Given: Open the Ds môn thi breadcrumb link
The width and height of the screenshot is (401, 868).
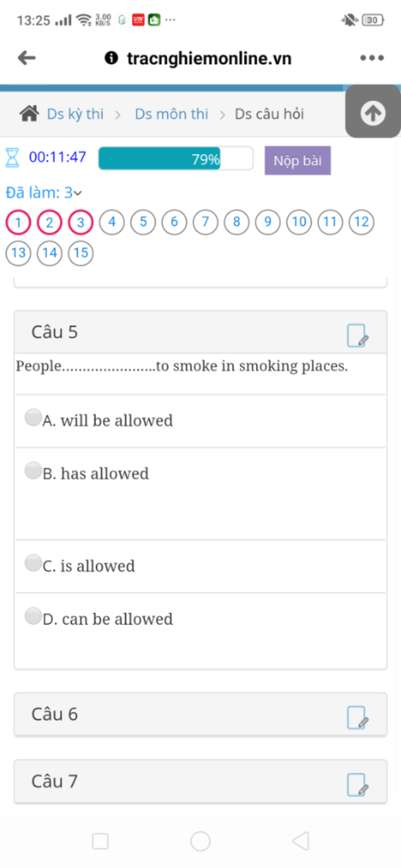Looking at the screenshot, I should (172, 114).
